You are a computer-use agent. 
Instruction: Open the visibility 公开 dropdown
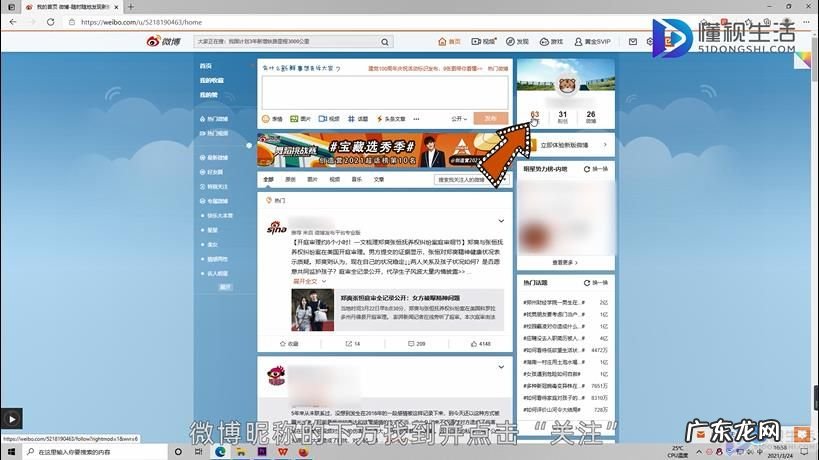(x=459, y=119)
